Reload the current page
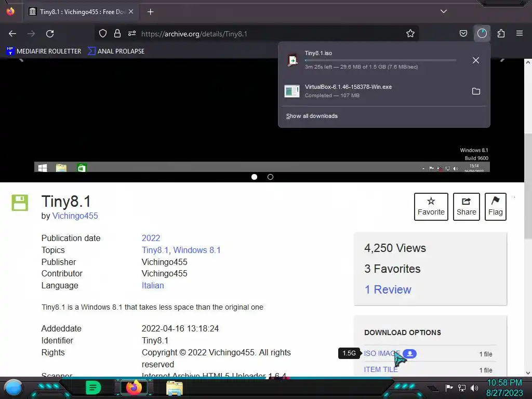Viewport: 532px width, 399px height. click(50, 34)
